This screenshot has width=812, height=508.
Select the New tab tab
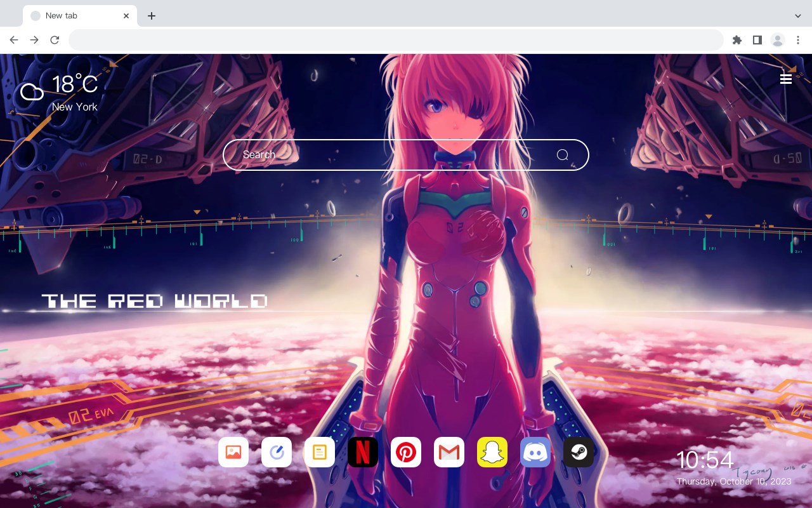pyautogui.click(x=80, y=16)
